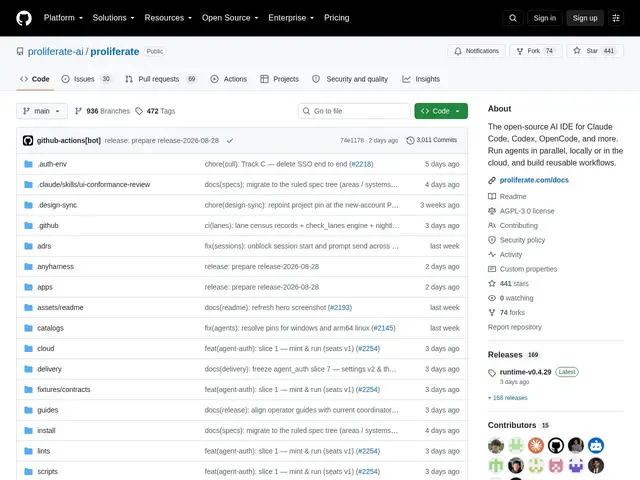Click the Sign in button

(544, 18)
